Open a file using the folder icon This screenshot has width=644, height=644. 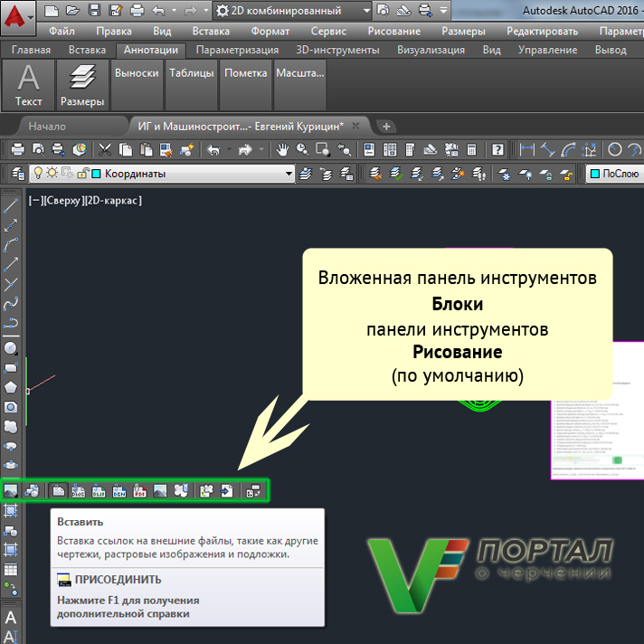pyautogui.click(x=72, y=11)
